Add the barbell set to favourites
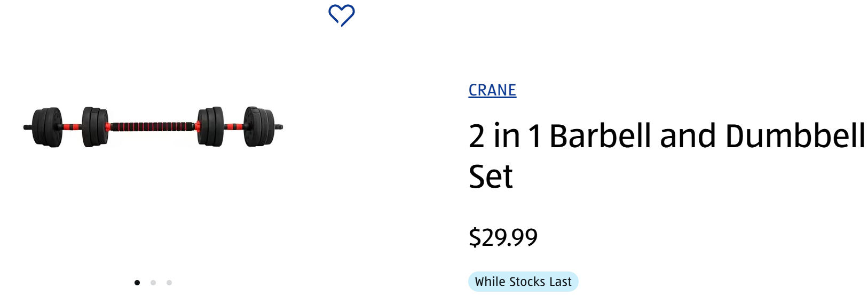The width and height of the screenshot is (868, 296). coord(342,15)
